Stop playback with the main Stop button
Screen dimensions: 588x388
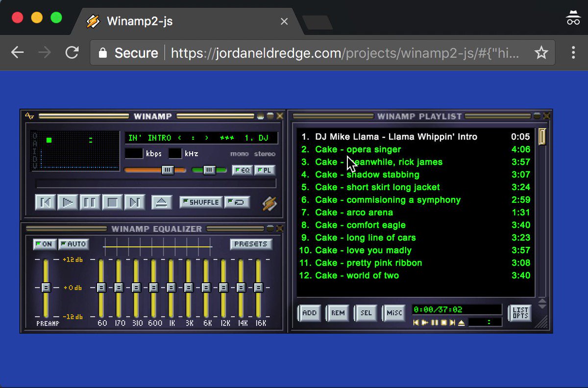113,202
